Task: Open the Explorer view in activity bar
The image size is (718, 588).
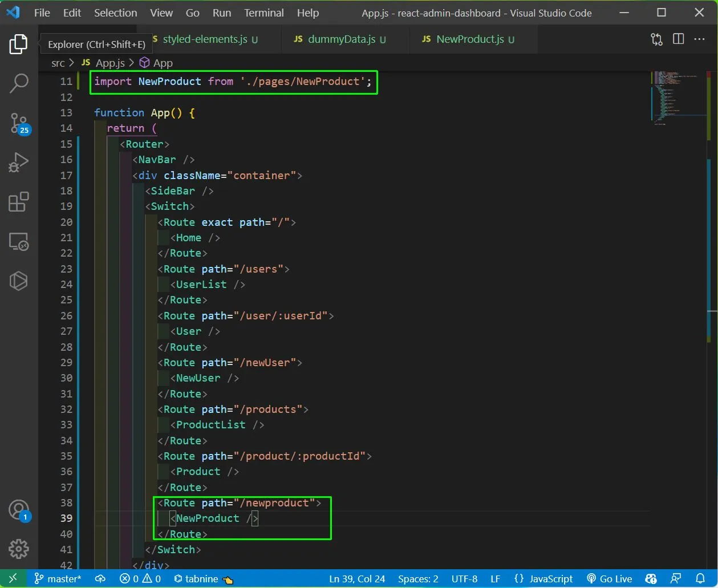Action: pyautogui.click(x=18, y=44)
